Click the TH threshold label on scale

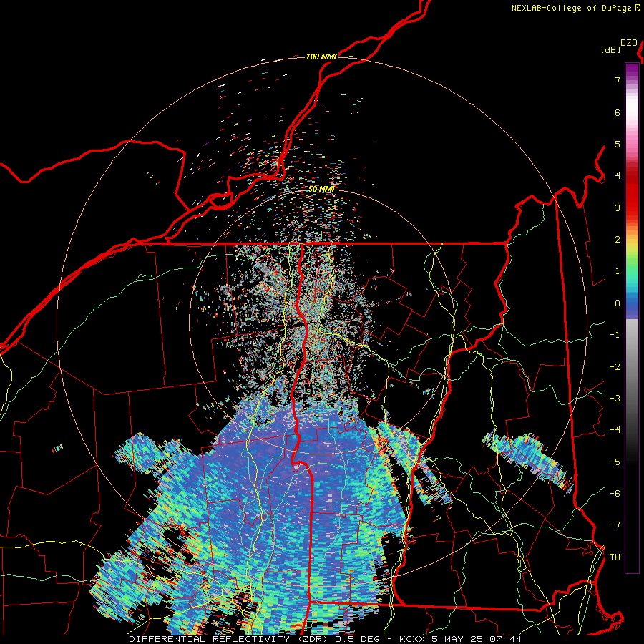(x=615, y=557)
